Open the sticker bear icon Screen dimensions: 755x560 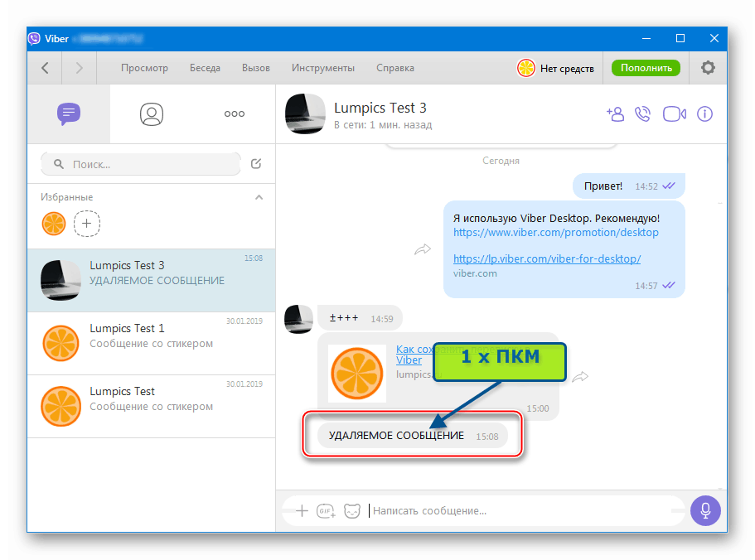click(352, 511)
